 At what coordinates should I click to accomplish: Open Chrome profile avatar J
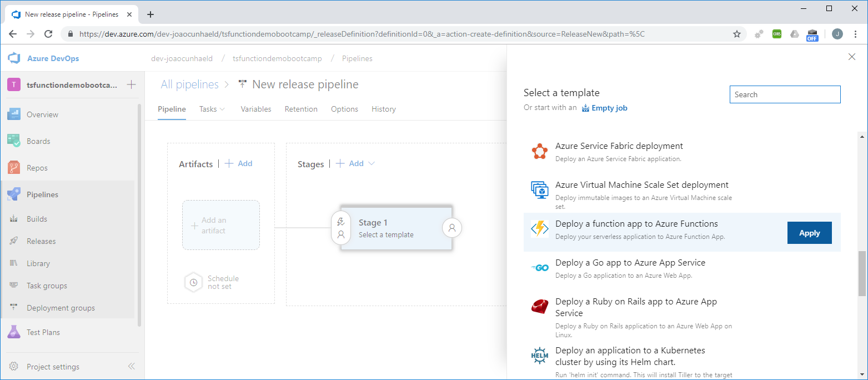pyautogui.click(x=837, y=34)
